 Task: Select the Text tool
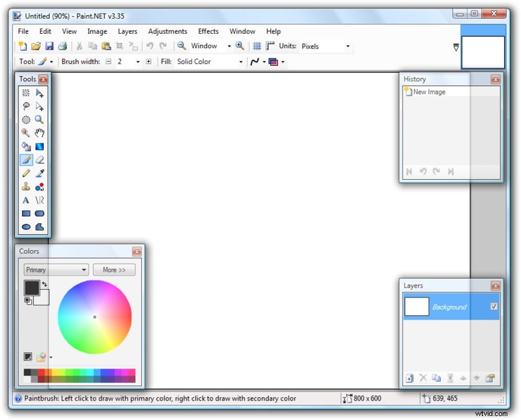(x=26, y=200)
